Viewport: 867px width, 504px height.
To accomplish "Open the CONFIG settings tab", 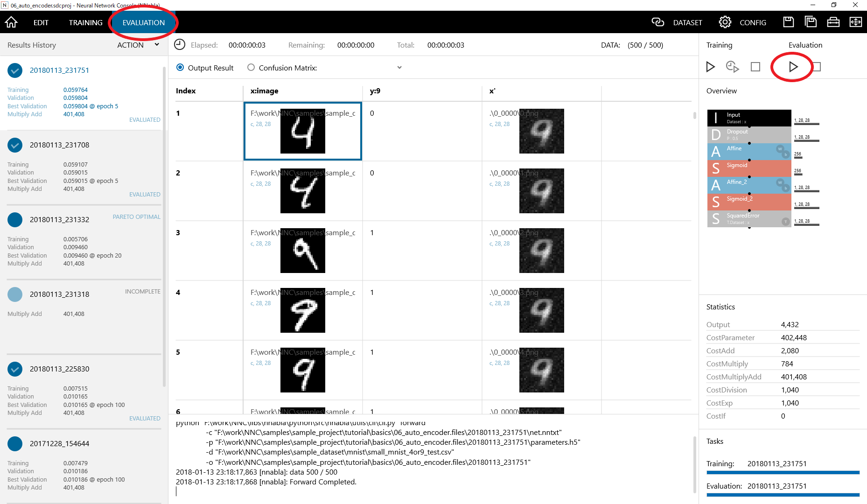I will [753, 22].
